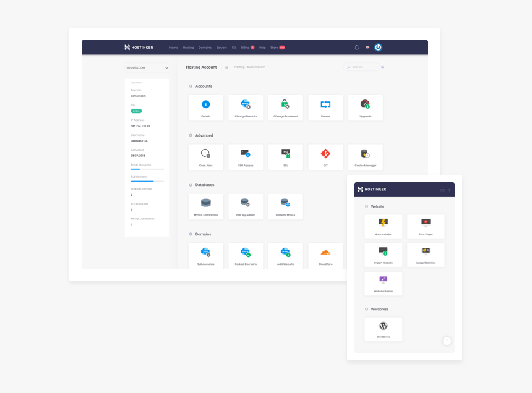Open the Subdomains tile

(x=205, y=256)
